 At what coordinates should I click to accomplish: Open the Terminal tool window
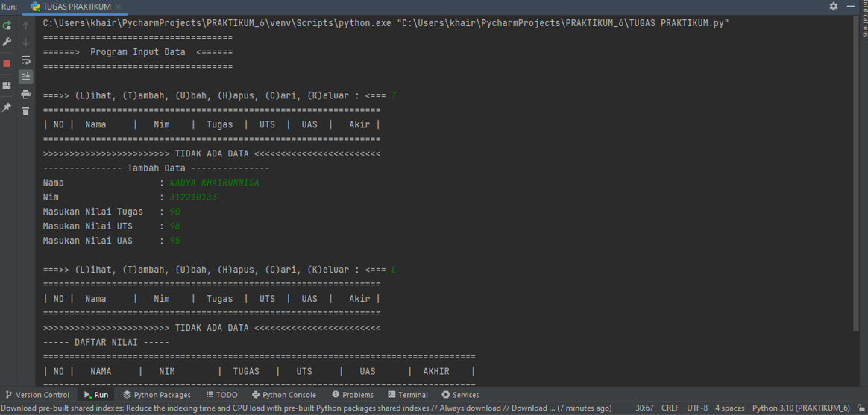(x=408, y=395)
